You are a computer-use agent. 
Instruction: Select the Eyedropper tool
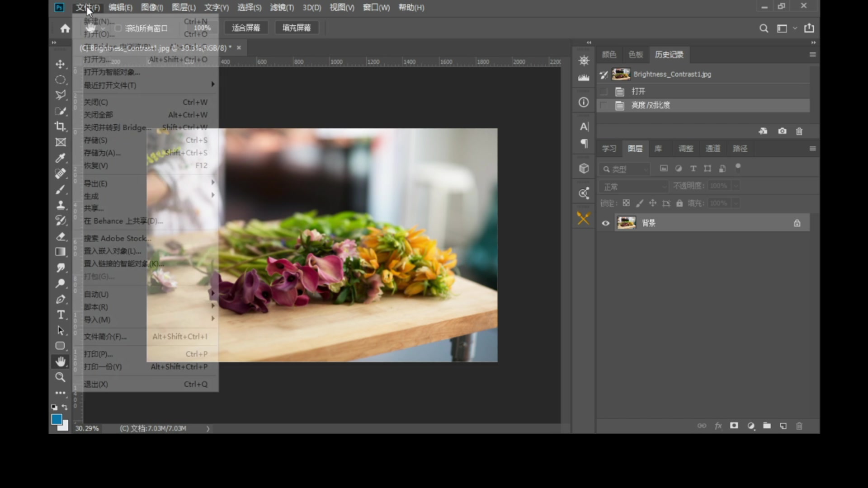pos(60,158)
